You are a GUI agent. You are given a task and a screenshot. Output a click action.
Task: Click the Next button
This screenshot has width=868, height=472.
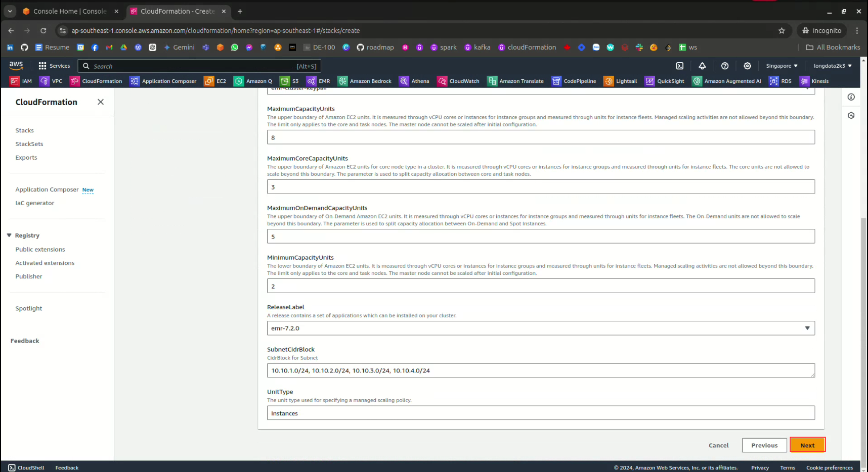807,445
